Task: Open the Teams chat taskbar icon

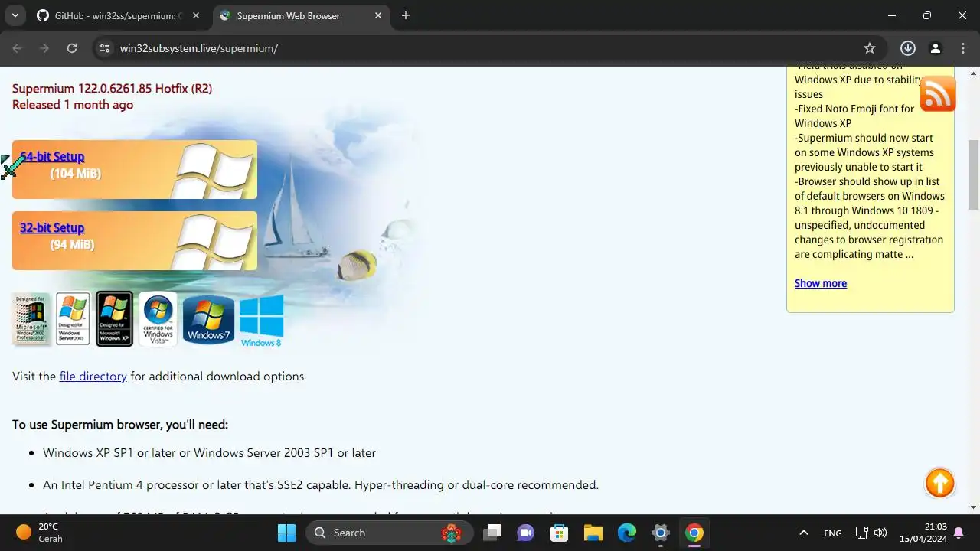Action: pyautogui.click(x=525, y=533)
